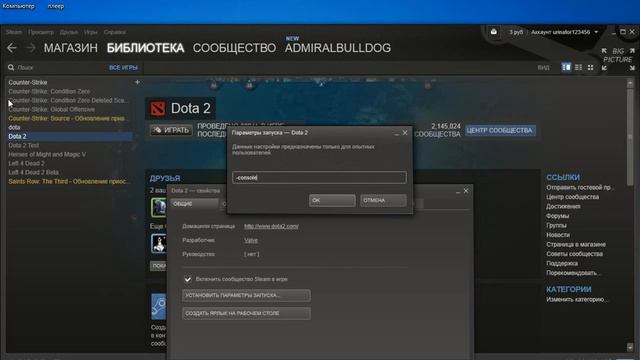This screenshot has width=640, height=360.
Task: Expand the account dropdown arrow
Action: click(596, 32)
